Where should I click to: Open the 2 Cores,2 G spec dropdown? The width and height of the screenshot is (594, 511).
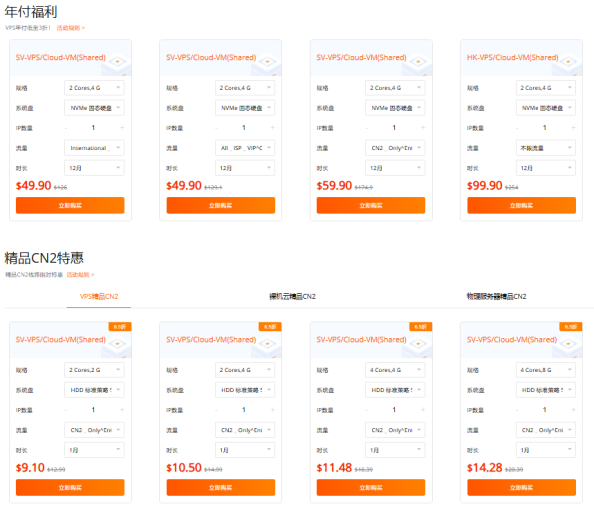(94, 370)
